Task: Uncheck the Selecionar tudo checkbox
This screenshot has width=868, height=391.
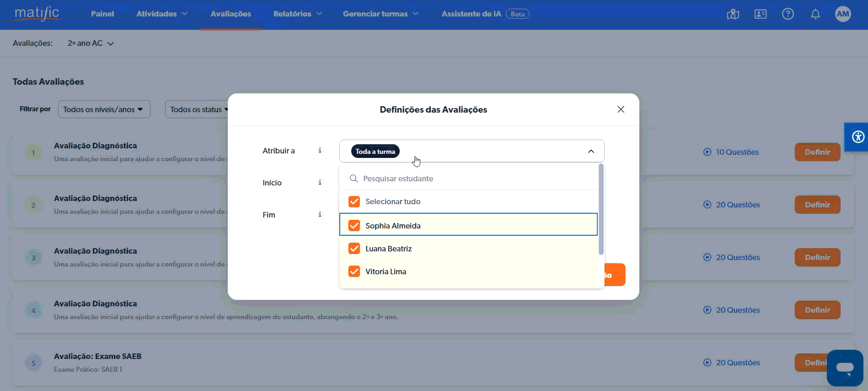Action: click(x=354, y=201)
